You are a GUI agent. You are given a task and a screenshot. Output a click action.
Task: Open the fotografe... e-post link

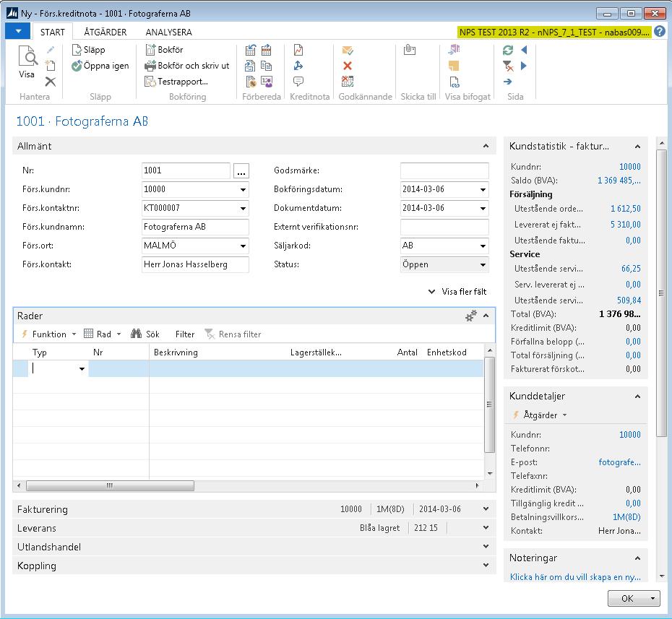[x=619, y=462]
